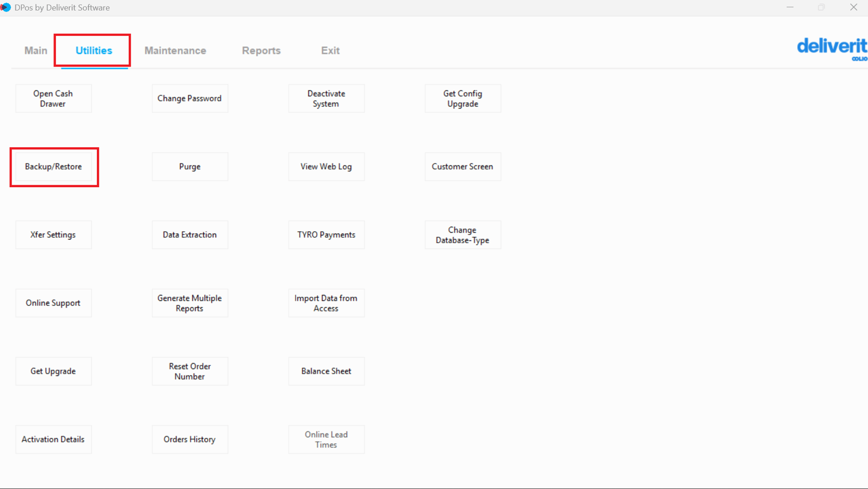Open the Maintenance tab
Image resolution: width=868 pixels, height=489 pixels.
pyautogui.click(x=175, y=50)
